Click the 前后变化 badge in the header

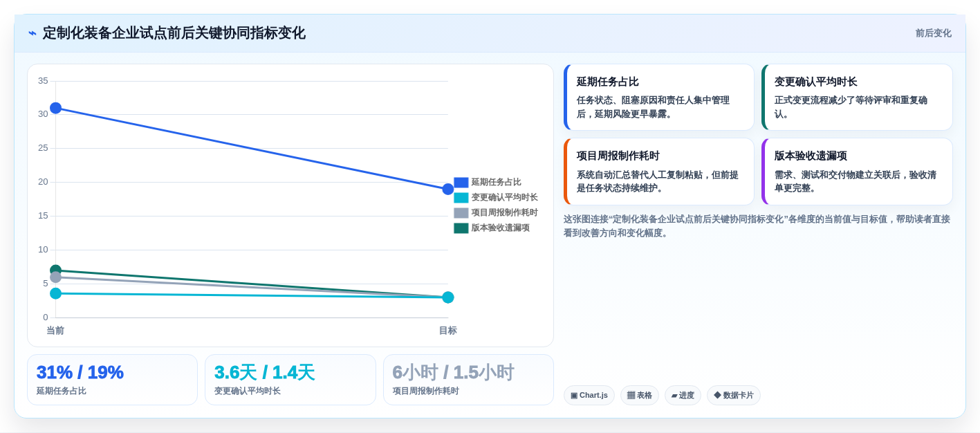933,33
